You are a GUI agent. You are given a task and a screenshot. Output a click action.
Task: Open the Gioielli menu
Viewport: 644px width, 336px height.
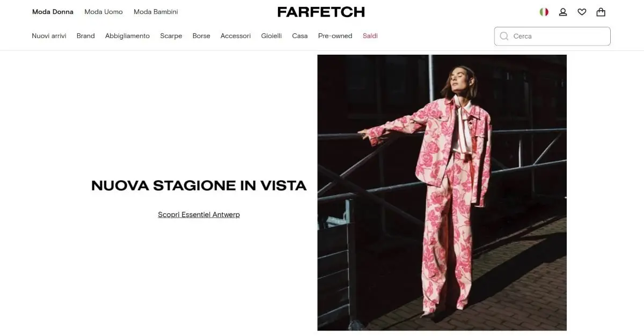coord(272,36)
